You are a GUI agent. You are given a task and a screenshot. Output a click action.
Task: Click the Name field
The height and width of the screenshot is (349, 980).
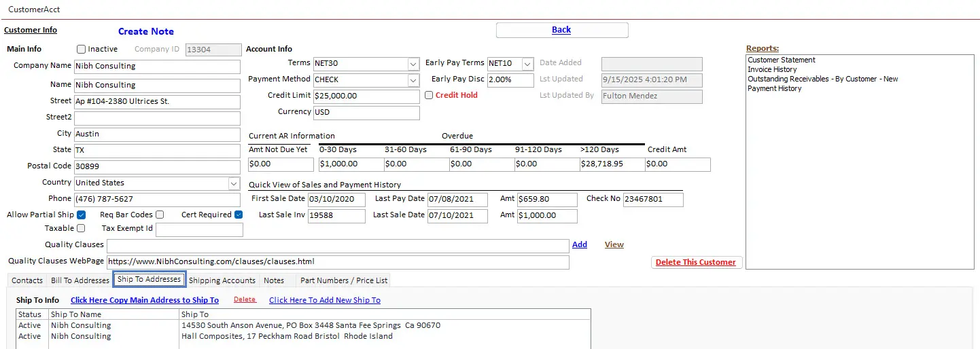157,86
